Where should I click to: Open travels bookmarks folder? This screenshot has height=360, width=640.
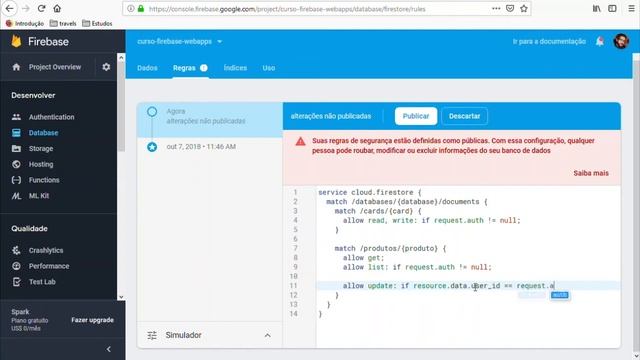point(63,23)
